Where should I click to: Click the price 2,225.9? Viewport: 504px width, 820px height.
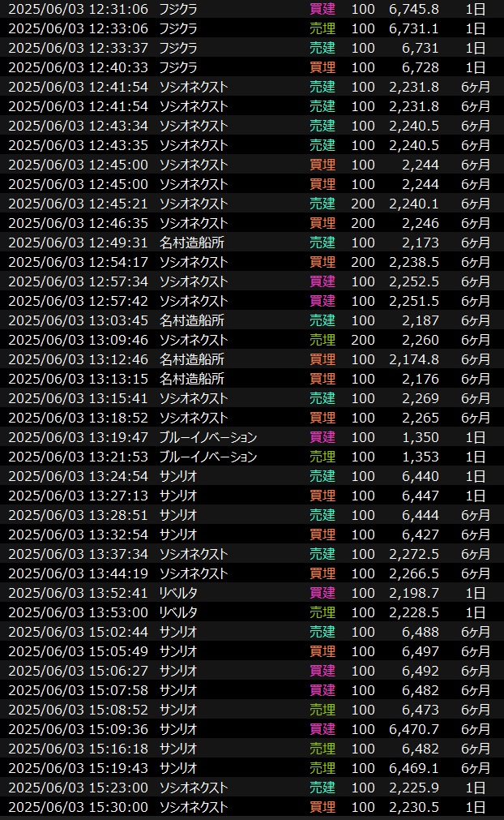point(413,788)
